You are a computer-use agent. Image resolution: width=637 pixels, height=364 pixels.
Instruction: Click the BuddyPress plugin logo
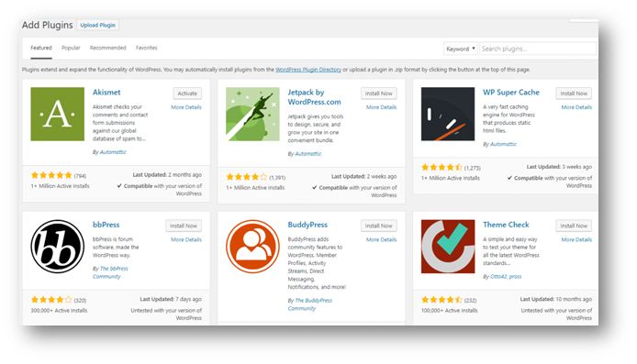(x=252, y=247)
